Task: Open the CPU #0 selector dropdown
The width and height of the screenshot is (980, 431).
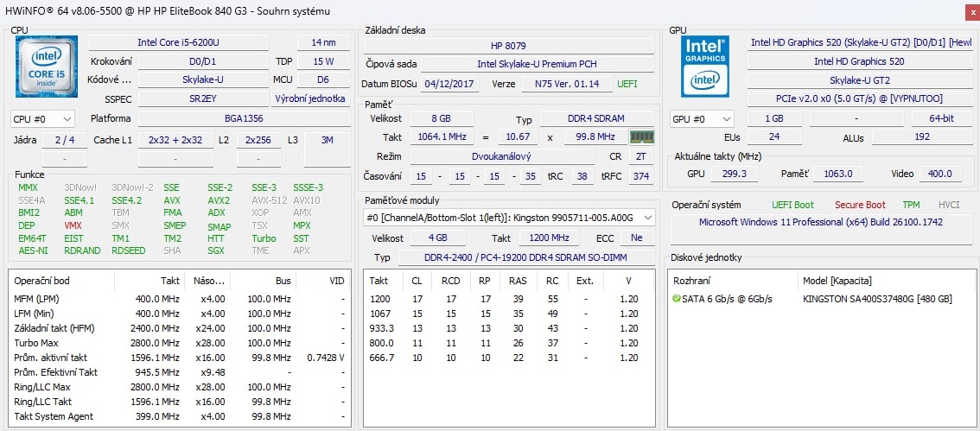Action: (42, 118)
